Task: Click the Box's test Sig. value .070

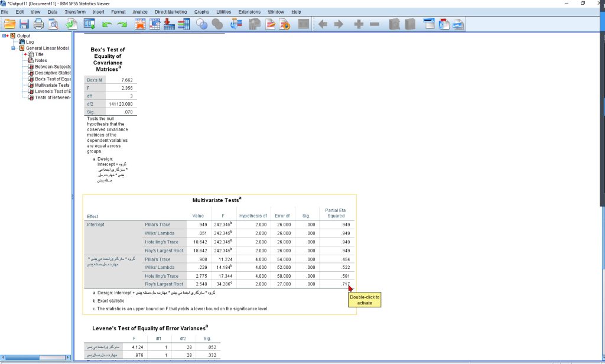Action: pos(128,112)
